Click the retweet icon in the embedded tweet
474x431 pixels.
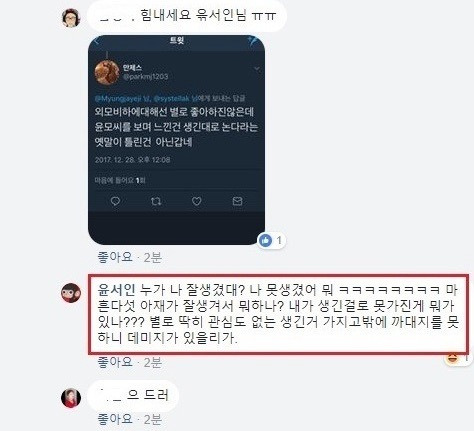pos(156,201)
